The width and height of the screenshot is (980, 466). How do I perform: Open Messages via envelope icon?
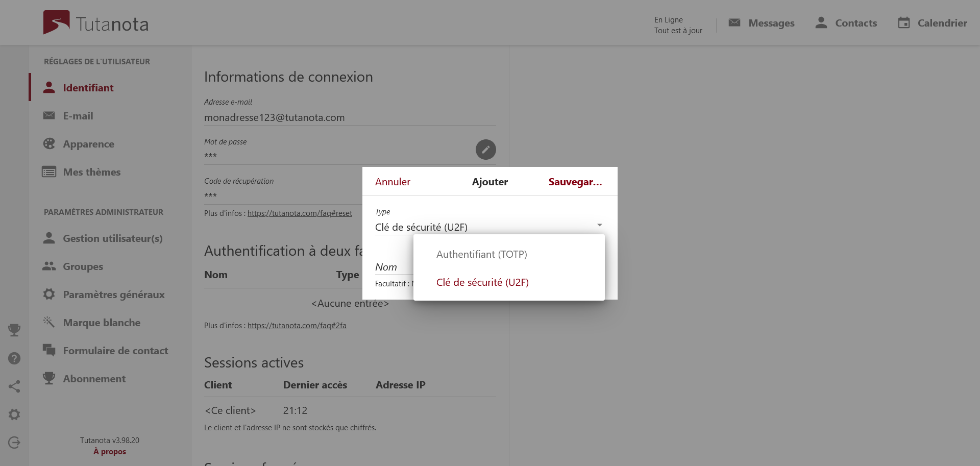(x=734, y=23)
